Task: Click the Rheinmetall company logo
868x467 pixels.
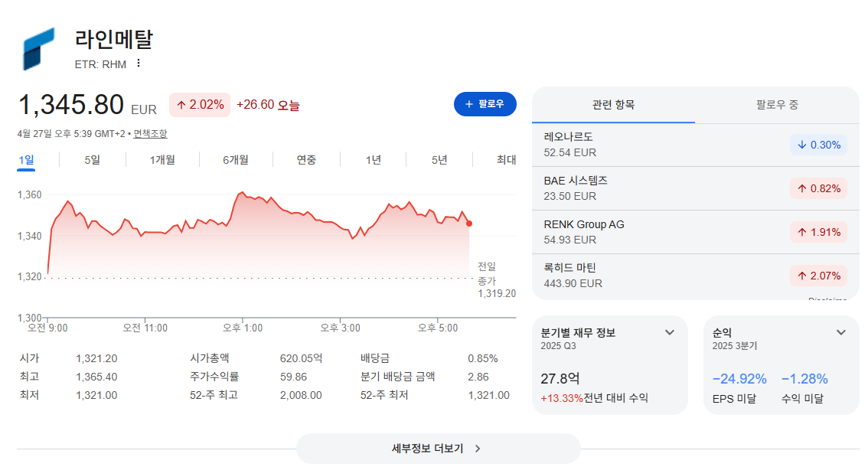Action: [x=39, y=49]
